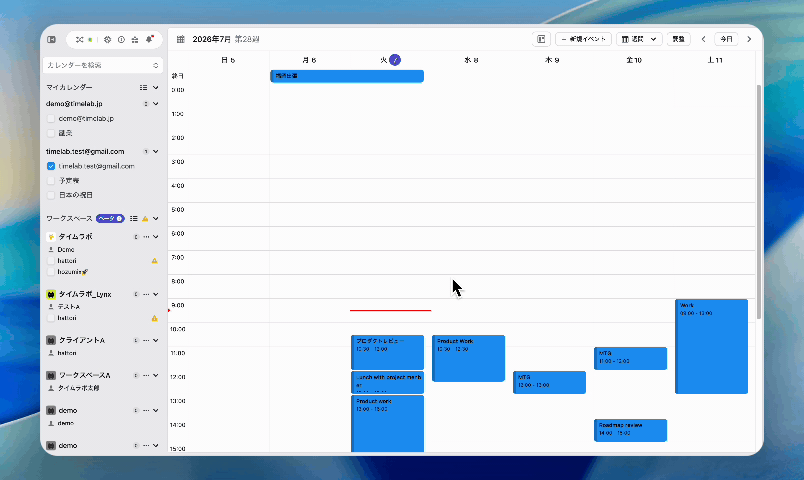The height and width of the screenshot is (480, 804).
Task: Select the highlighted 火 7 day header
Action: pos(390,60)
